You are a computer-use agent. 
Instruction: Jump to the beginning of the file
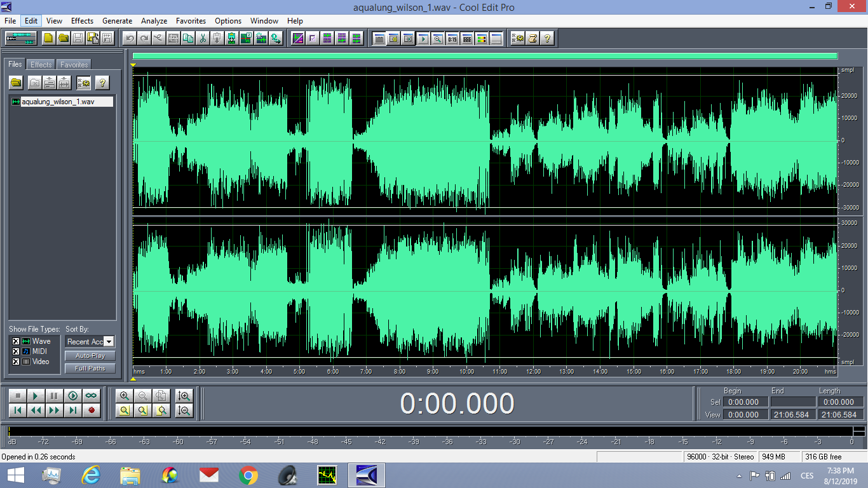tap(18, 410)
